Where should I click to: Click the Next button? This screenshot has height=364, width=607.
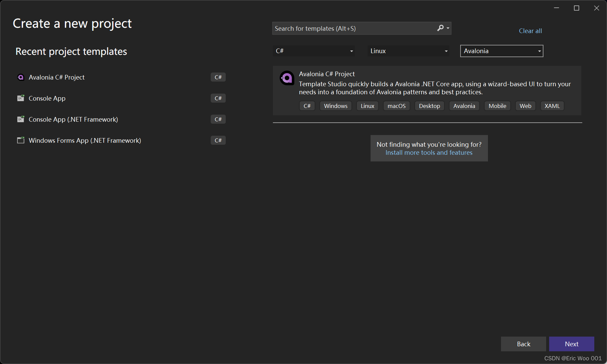pyautogui.click(x=572, y=344)
